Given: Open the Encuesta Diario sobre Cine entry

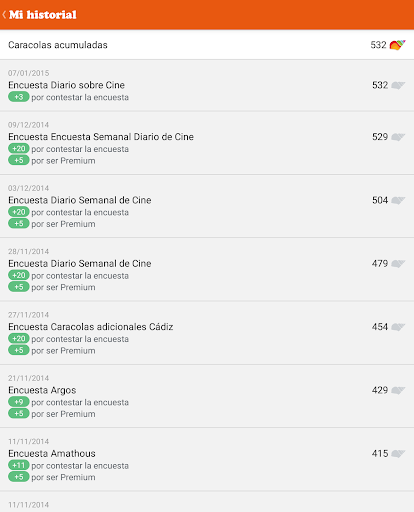Looking at the screenshot, I should click(207, 86).
